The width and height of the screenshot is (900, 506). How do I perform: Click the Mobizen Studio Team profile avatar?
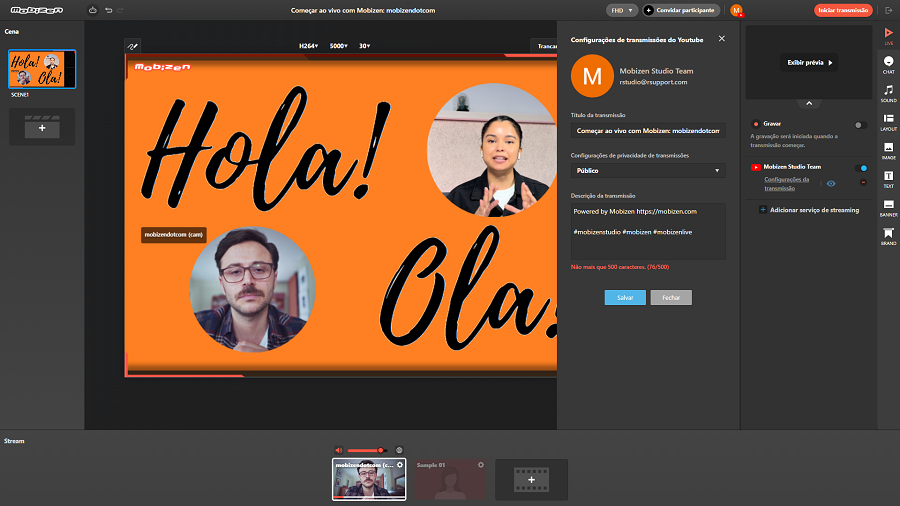tap(592, 76)
